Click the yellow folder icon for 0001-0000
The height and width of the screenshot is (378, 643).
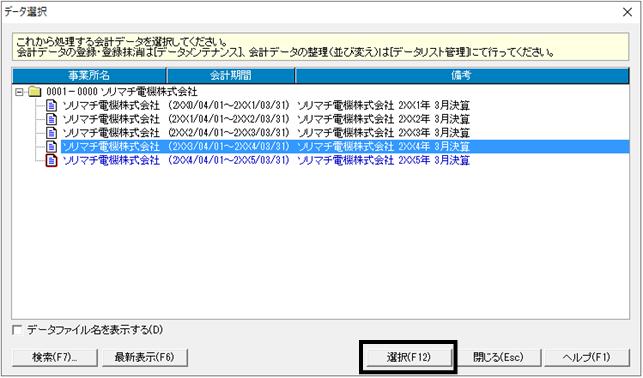(35, 91)
